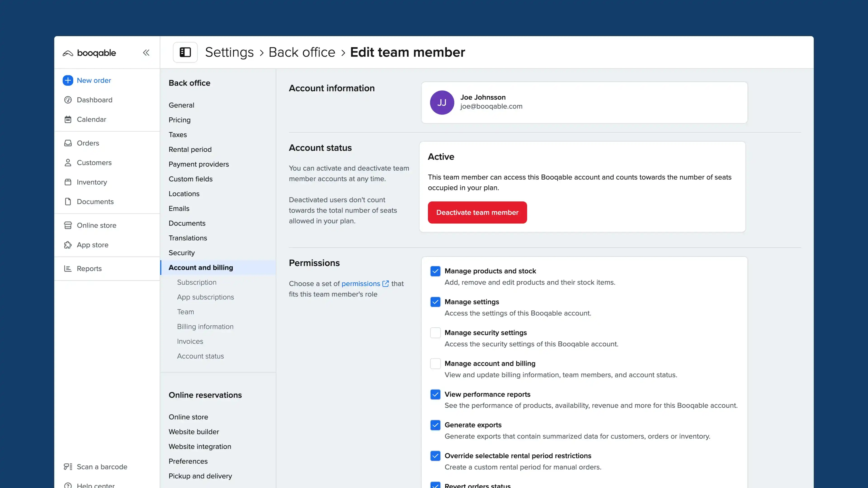The height and width of the screenshot is (488, 868).
Task: Click the Customers icon
Action: 68,162
